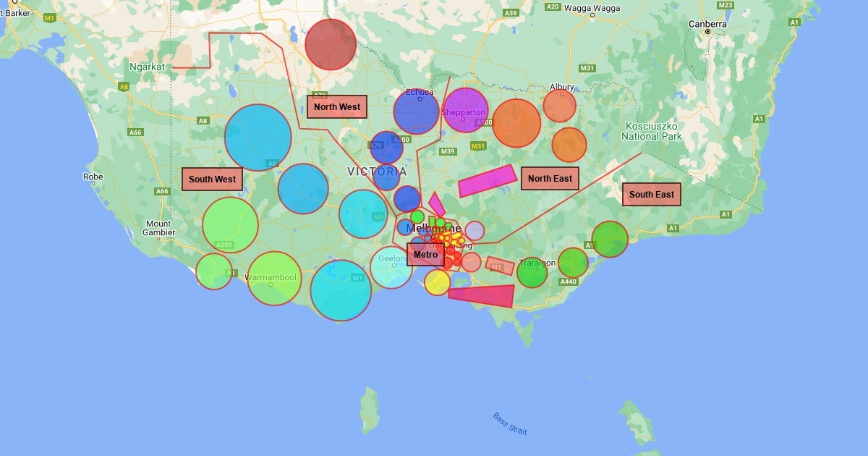Click the pale circle over Geelong
This screenshot has height=456, width=868.
(x=391, y=267)
